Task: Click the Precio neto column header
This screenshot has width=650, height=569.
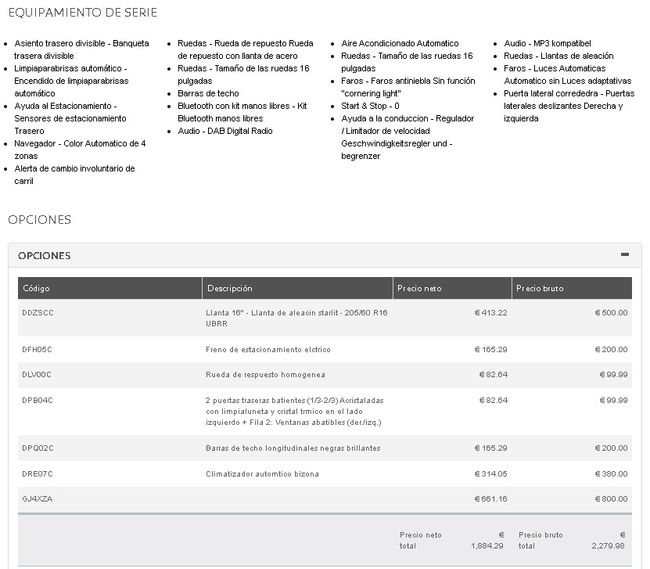Action: (x=418, y=289)
